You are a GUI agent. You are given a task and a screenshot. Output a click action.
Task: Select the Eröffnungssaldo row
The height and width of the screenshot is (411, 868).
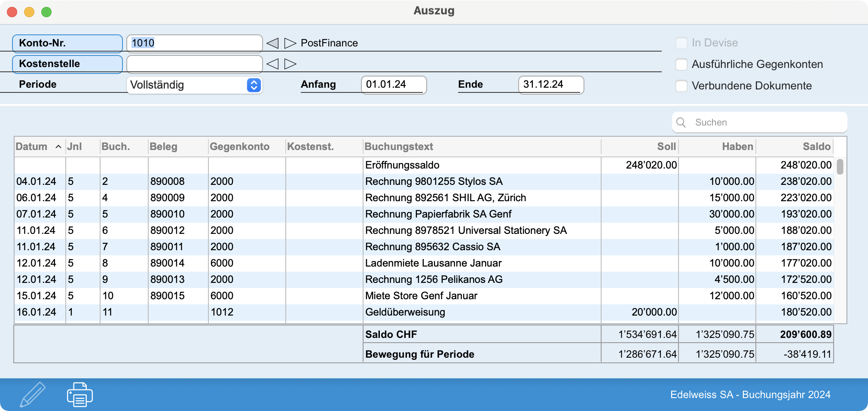[424, 165]
